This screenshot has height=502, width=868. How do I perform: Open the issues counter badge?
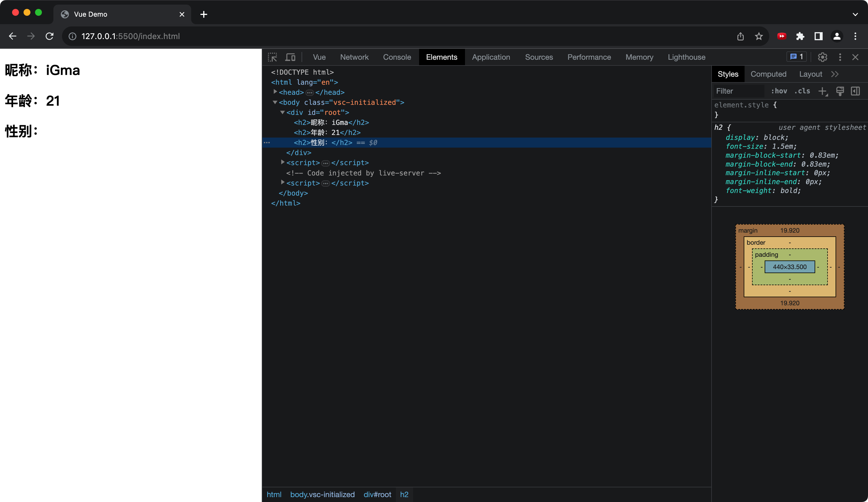tap(796, 57)
